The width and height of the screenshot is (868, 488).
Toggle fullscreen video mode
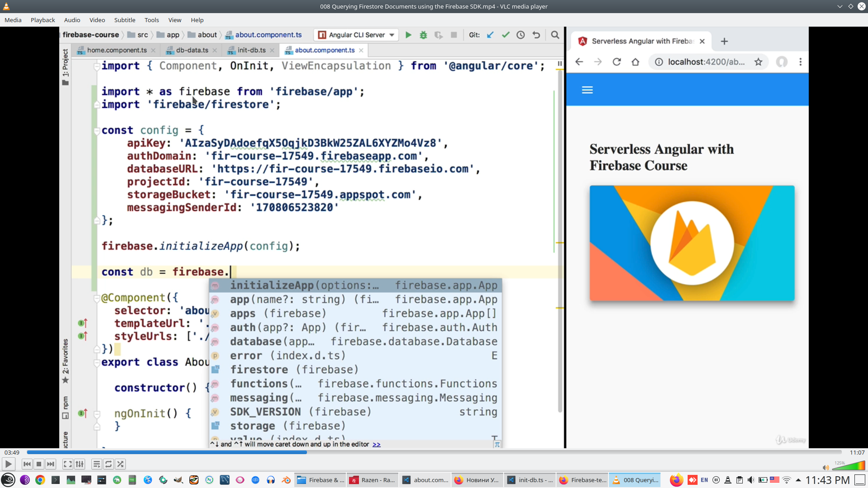coord(67,464)
